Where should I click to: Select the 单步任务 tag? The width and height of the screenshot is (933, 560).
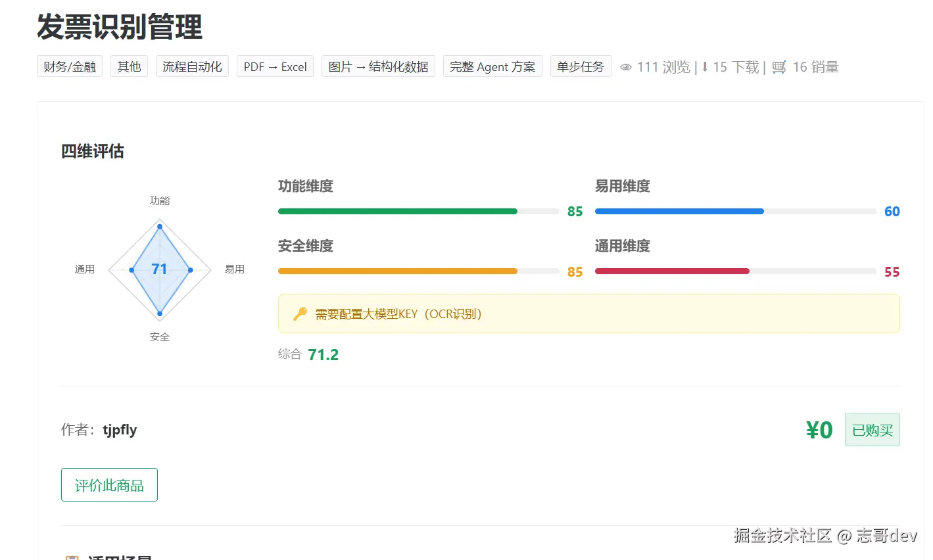(x=581, y=66)
